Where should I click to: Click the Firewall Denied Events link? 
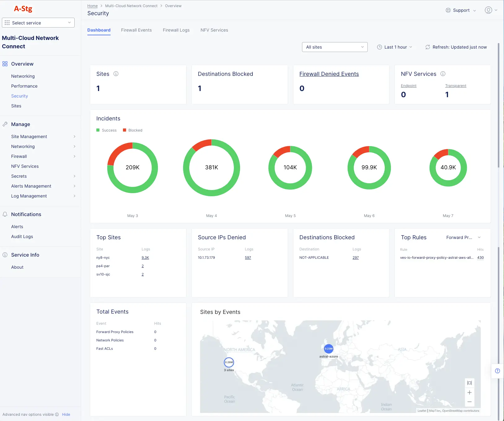[329, 74]
